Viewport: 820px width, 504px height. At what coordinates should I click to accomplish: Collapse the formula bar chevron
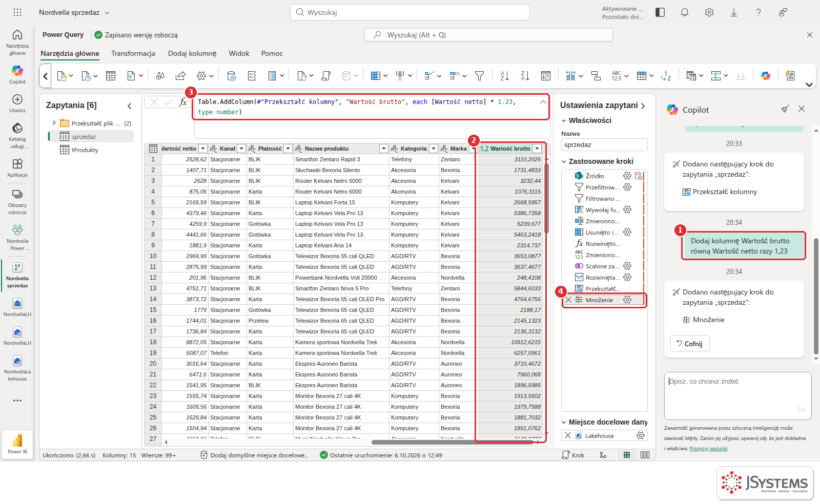click(x=543, y=102)
